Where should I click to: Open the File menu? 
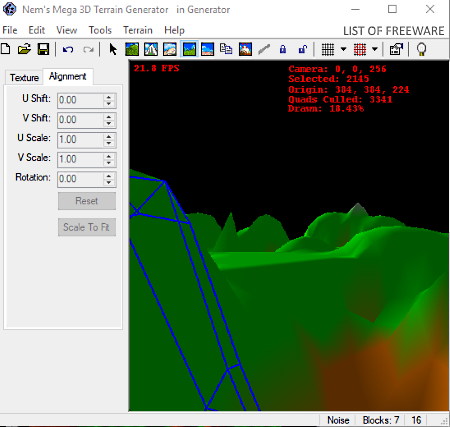tap(10, 30)
